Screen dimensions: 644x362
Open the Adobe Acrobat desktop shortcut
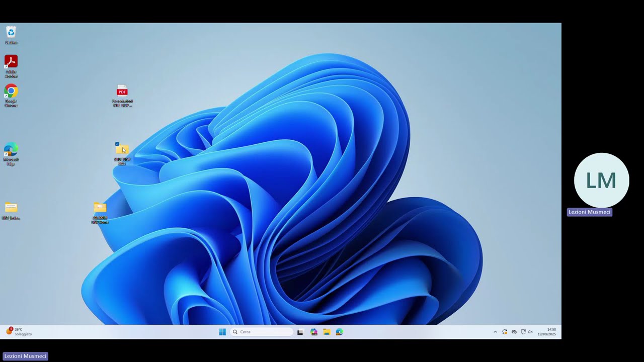(x=11, y=66)
